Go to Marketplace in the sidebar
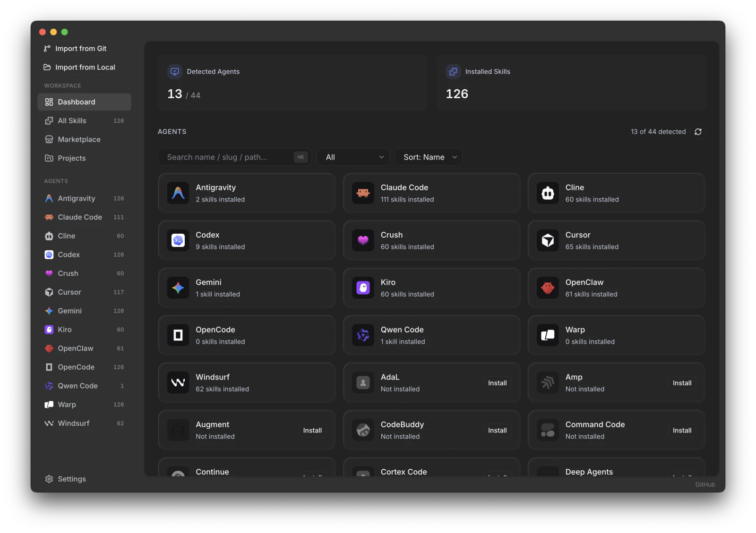756x533 pixels. pos(84,139)
